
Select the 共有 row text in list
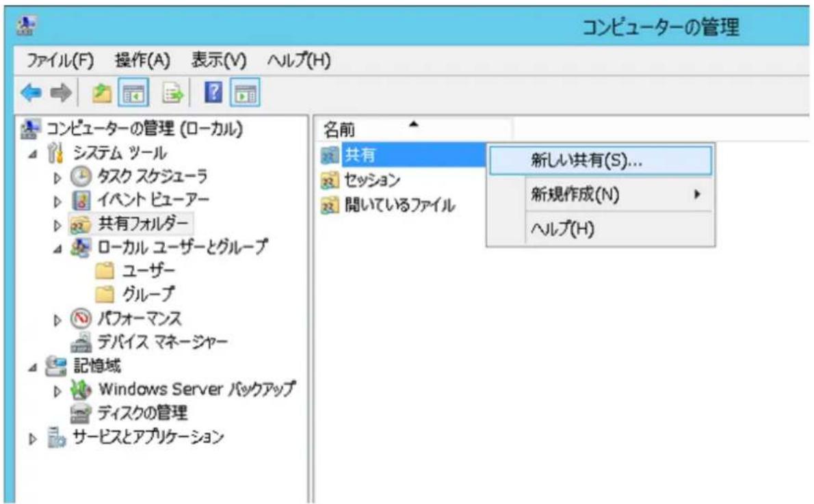[360, 155]
